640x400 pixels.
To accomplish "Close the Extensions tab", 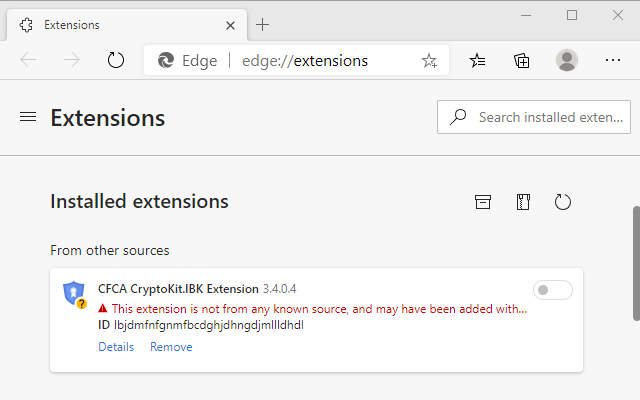I will click(x=231, y=22).
